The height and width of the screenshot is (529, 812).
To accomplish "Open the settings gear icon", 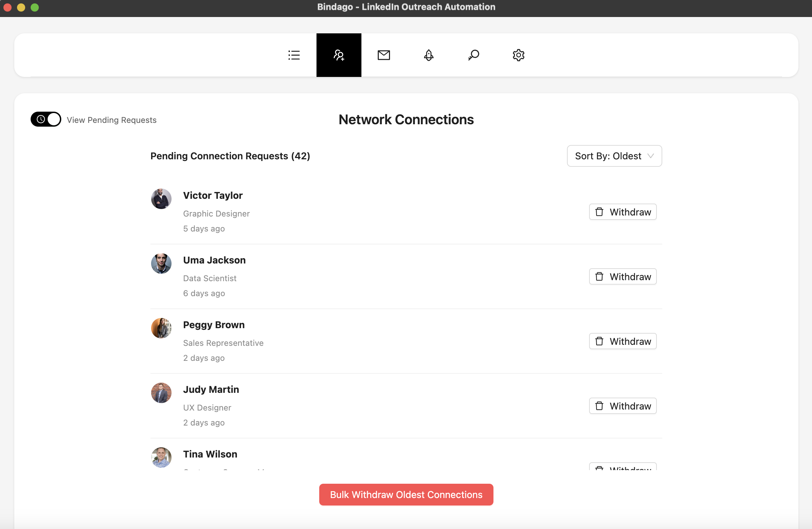I will [x=518, y=55].
